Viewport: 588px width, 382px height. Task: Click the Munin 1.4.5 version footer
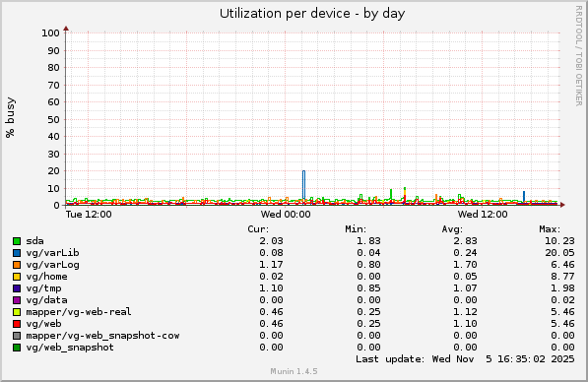pos(294,371)
